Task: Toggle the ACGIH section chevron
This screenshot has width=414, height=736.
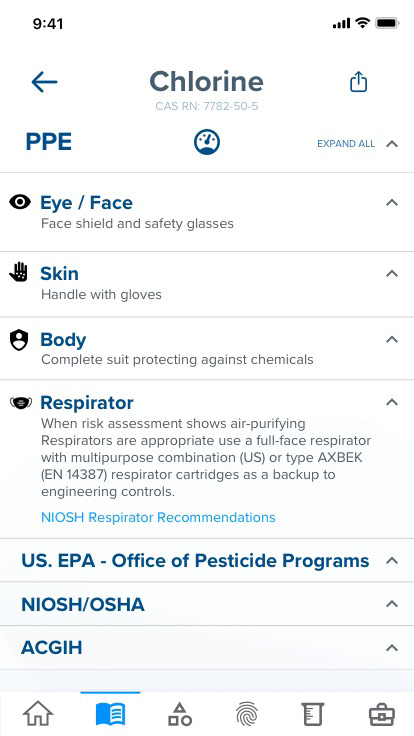Action: tap(392, 648)
